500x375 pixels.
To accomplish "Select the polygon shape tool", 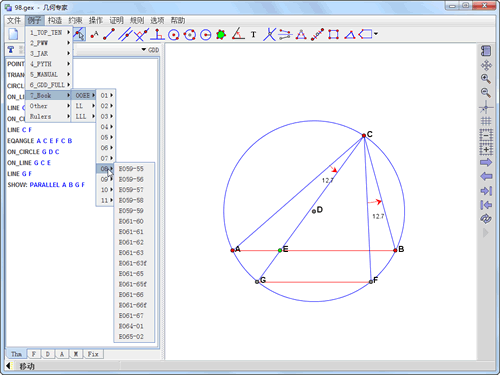I will [365, 34].
